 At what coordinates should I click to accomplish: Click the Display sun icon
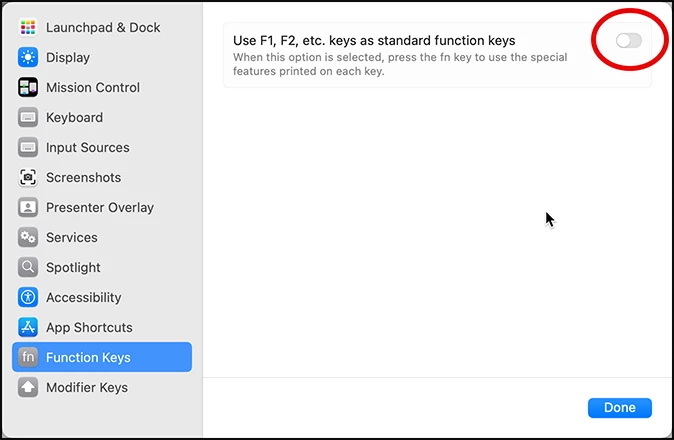28,57
